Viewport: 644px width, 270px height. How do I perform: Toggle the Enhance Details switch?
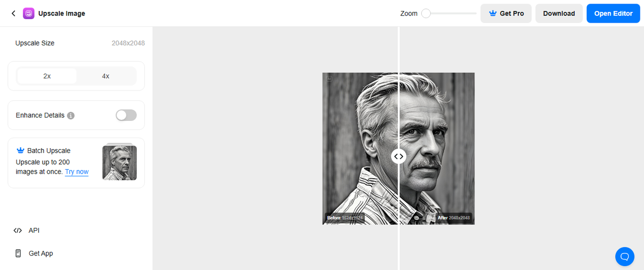tap(126, 115)
